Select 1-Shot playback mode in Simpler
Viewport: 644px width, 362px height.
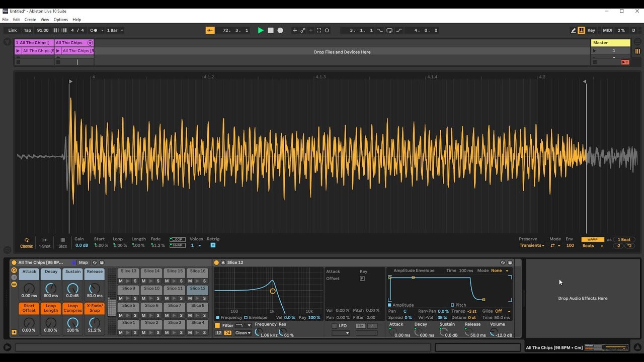45,243
